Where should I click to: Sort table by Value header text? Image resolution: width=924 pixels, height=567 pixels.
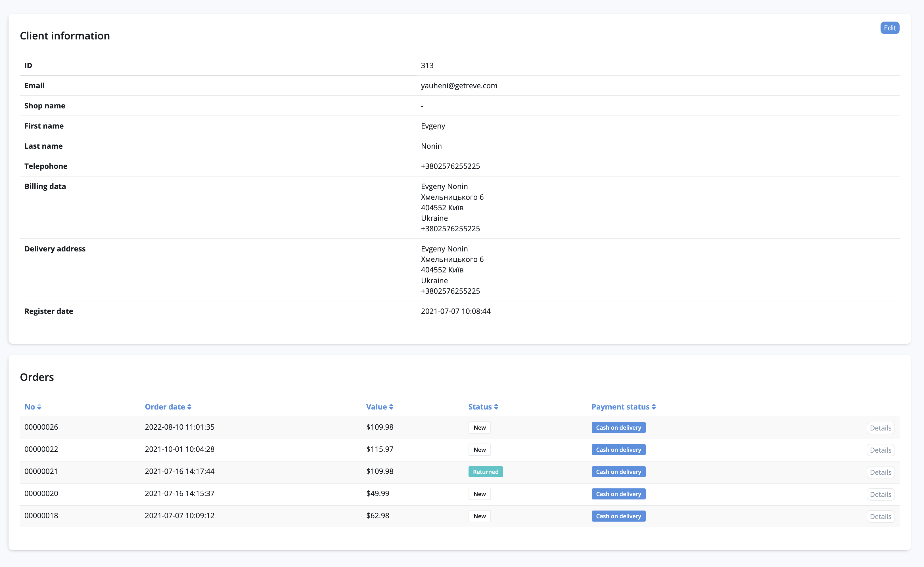(376, 407)
